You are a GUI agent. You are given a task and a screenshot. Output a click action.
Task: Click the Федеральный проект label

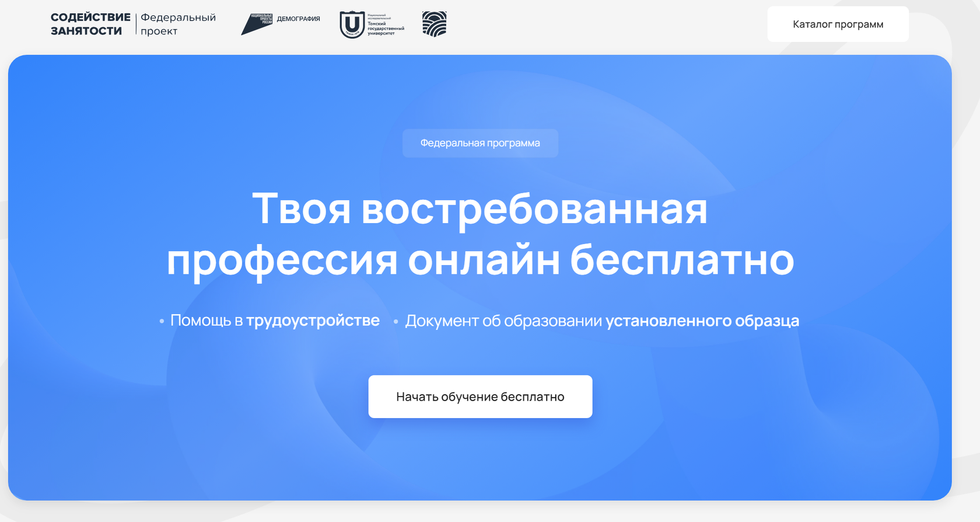[178, 24]
